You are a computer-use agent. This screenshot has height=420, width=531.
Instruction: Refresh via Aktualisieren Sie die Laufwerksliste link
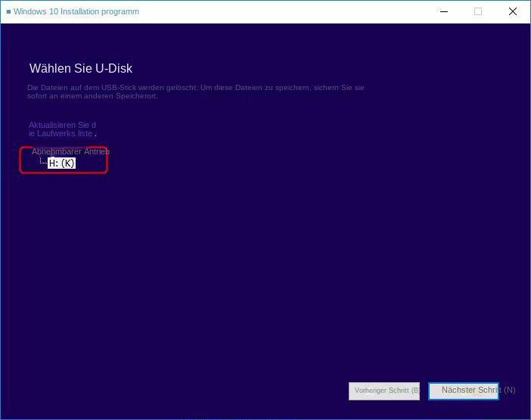tap(62, 129)
